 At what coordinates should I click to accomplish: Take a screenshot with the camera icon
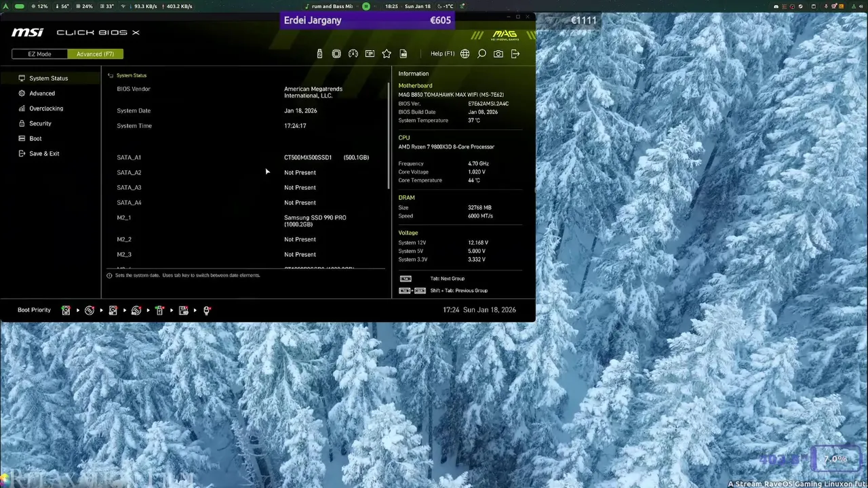tap(498, 54)
